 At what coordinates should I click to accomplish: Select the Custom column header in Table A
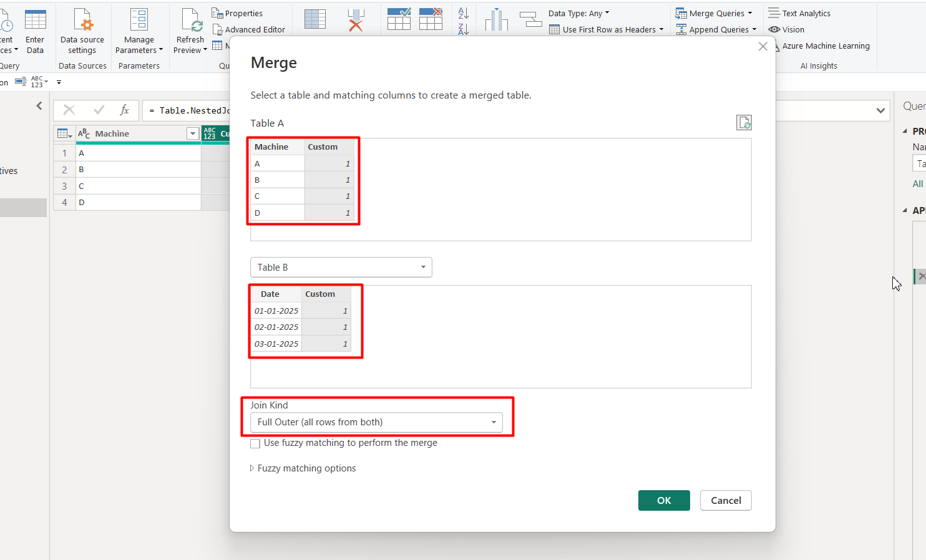(x=329, y=147)
